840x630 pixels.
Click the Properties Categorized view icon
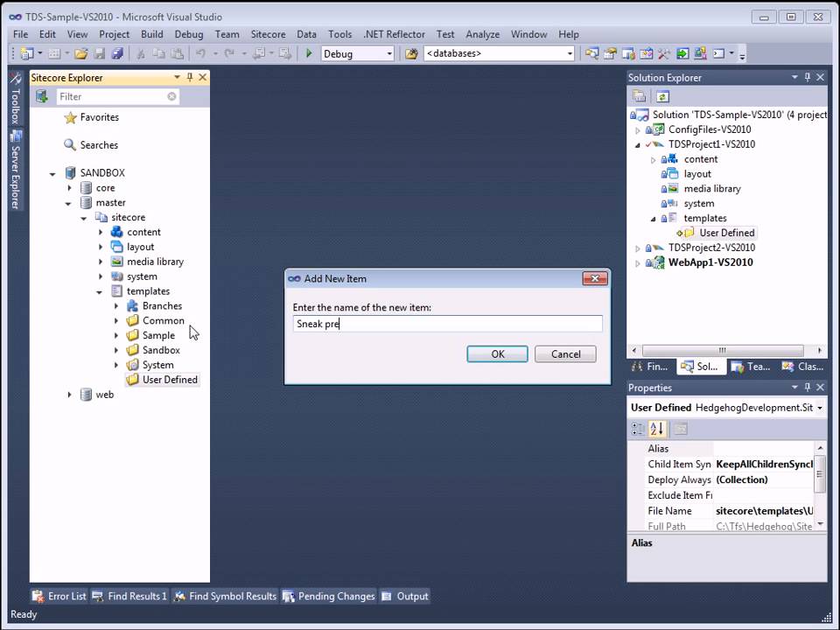(638, 429)
